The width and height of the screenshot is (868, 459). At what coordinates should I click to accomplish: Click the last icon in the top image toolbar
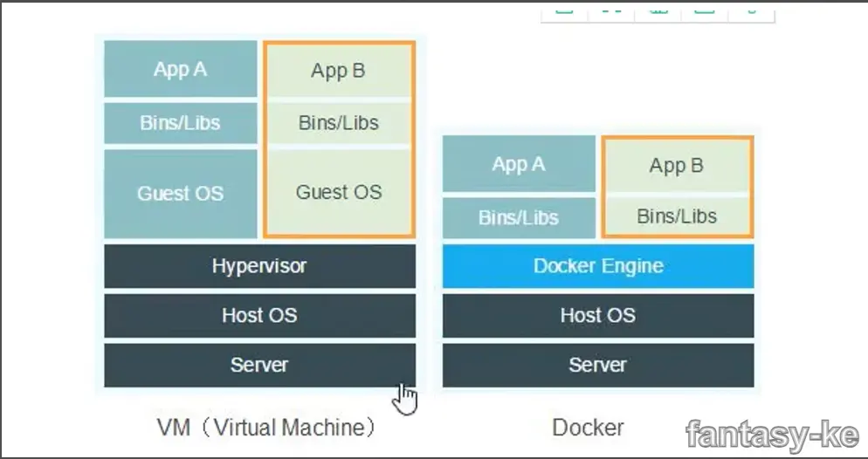[x=751, y=11]
